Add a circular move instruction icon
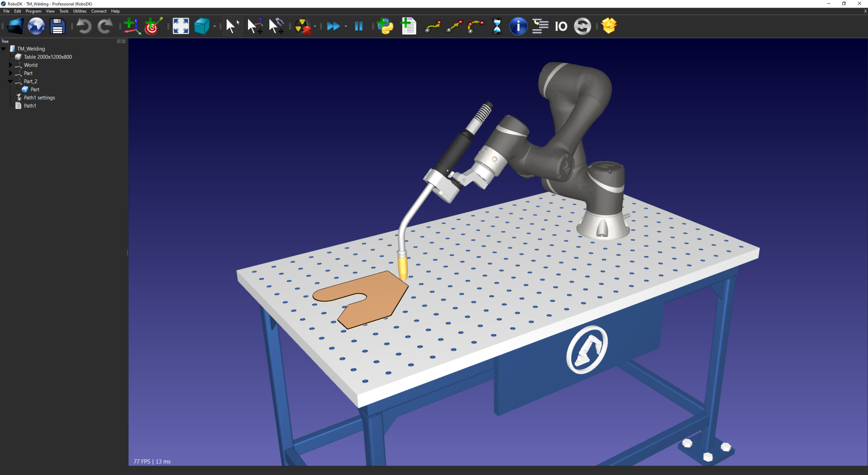Viewport: 868px width, 475px height. pyautogui.click(x=475, y=26)
